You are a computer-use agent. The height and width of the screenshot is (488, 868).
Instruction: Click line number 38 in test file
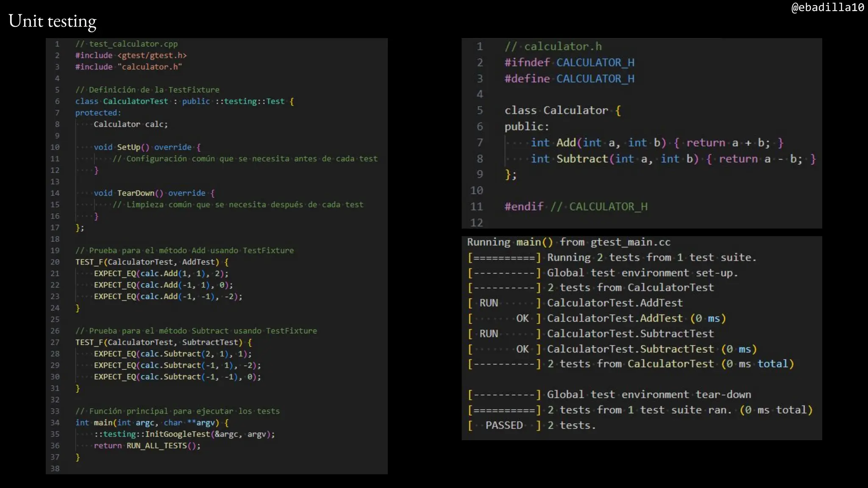(55, 468)
